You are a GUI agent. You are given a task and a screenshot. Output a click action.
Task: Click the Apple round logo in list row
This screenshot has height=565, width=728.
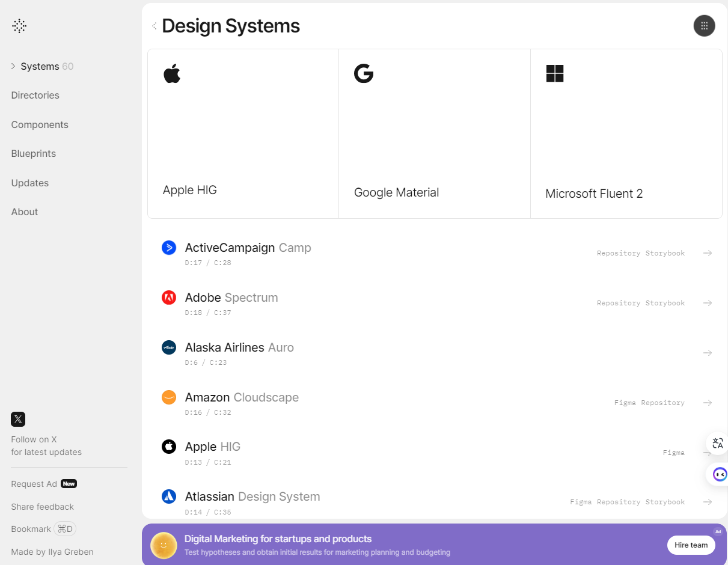tap(169, 447)
